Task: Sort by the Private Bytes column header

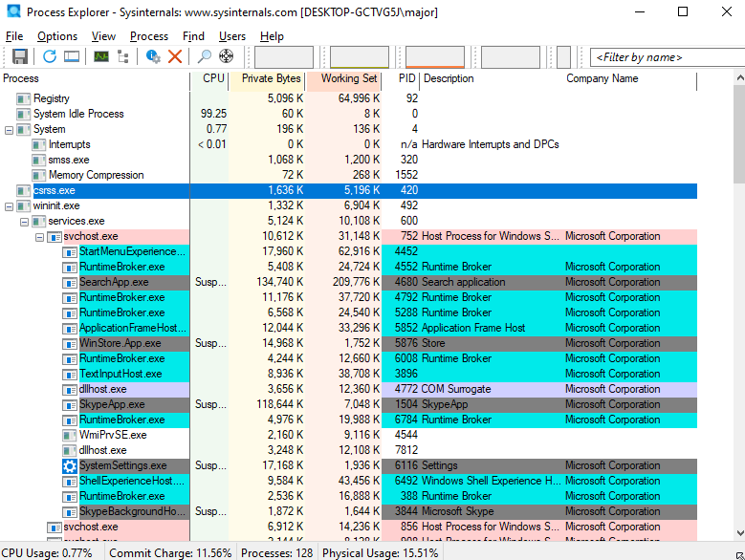Action: click(x=271, y=78)
